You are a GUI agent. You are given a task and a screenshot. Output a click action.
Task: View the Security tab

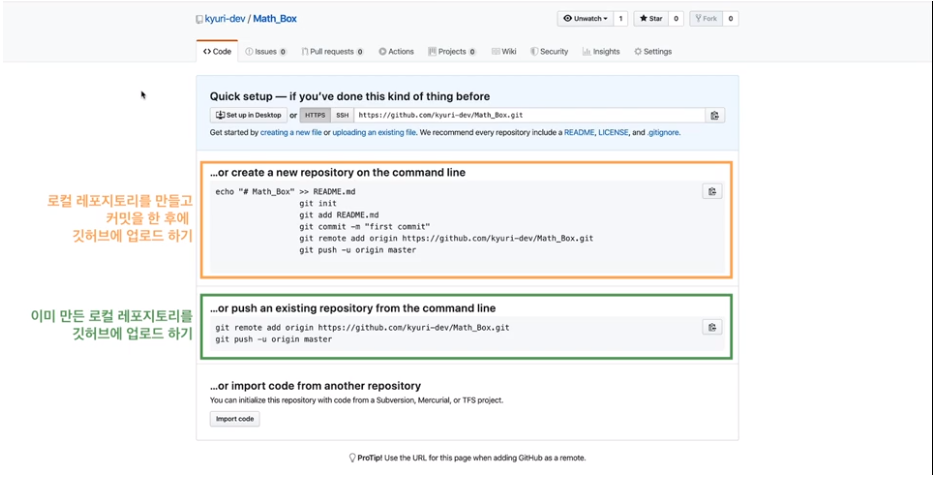550,51
